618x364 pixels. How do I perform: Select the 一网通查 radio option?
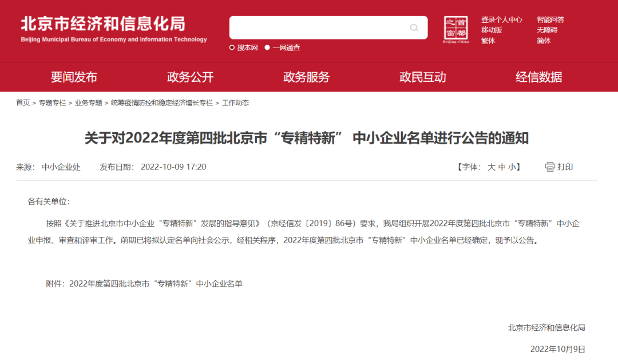coord(267,48)
